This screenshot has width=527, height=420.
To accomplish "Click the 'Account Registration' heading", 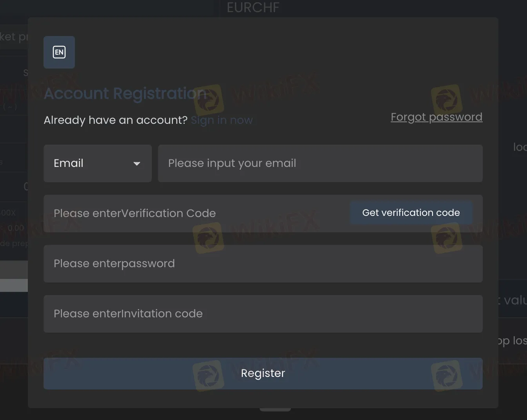I will click(x=125, y=94).
